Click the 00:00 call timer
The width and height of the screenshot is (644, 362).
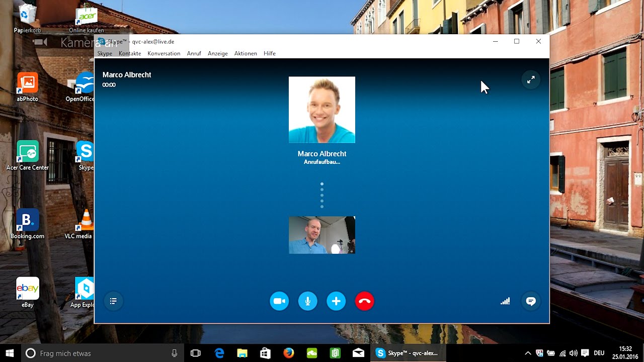point(109,85)
